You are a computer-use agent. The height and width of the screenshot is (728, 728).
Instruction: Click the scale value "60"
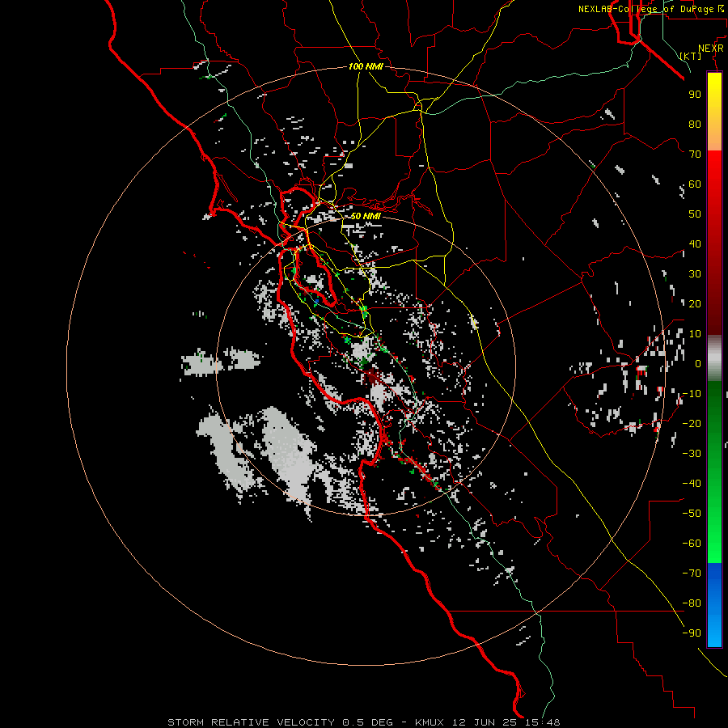click(695, 184)
